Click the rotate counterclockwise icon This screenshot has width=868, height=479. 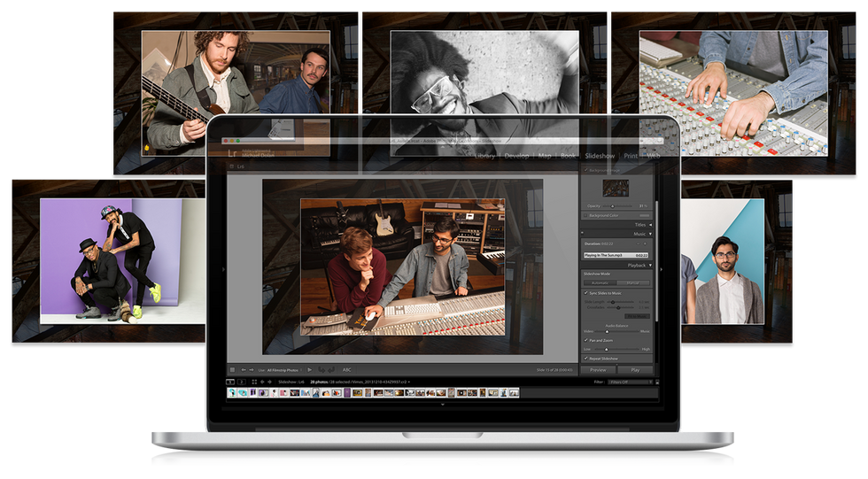(322, 370)
